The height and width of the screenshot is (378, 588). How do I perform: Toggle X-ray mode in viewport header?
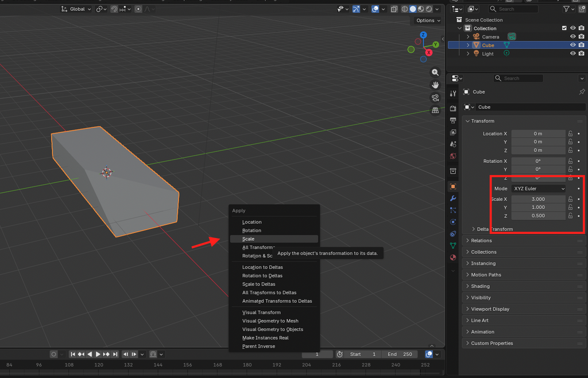coord(394,9)
